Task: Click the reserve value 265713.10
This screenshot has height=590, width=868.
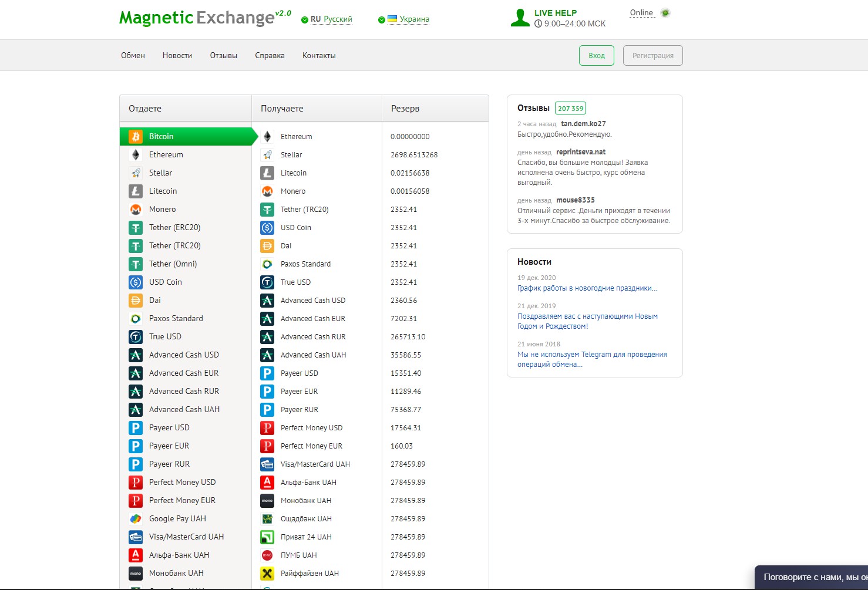Action: coord(408,337)
